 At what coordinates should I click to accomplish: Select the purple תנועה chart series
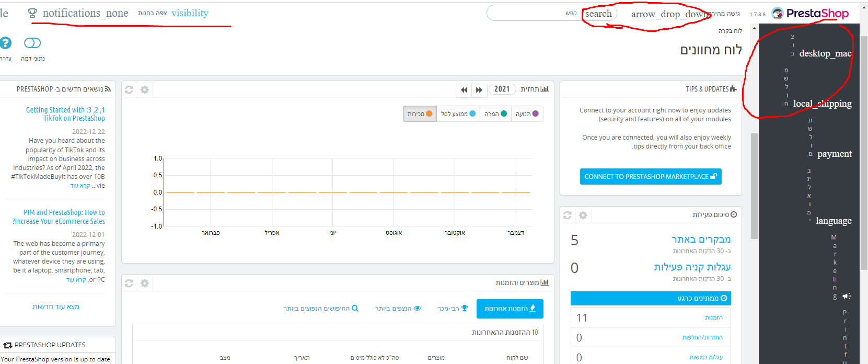pos(527,113)
